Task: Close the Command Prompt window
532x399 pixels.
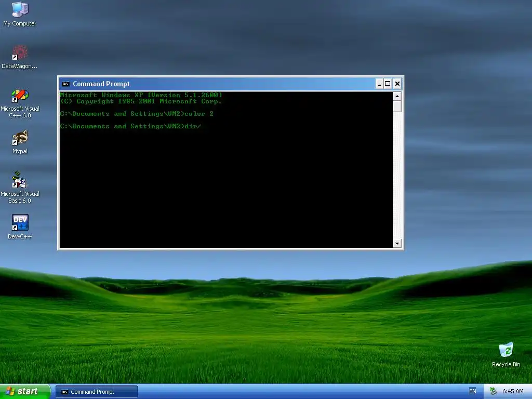Action: tap(397, 84)
